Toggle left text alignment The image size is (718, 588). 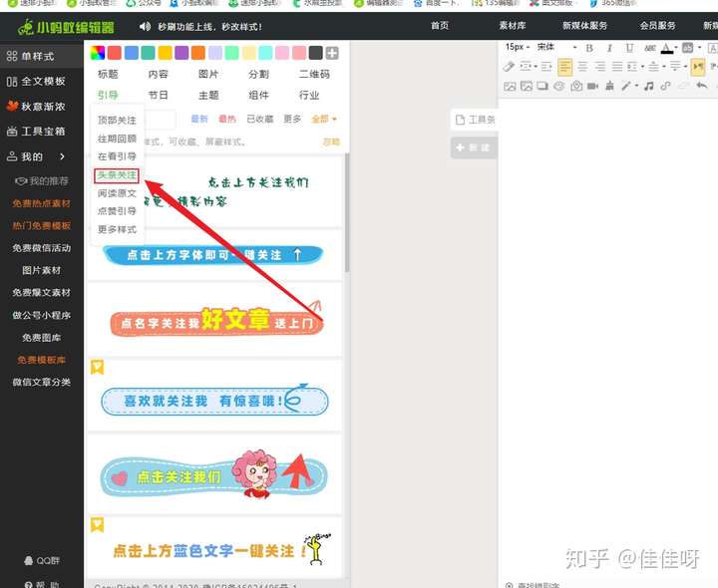pos(564,67)
